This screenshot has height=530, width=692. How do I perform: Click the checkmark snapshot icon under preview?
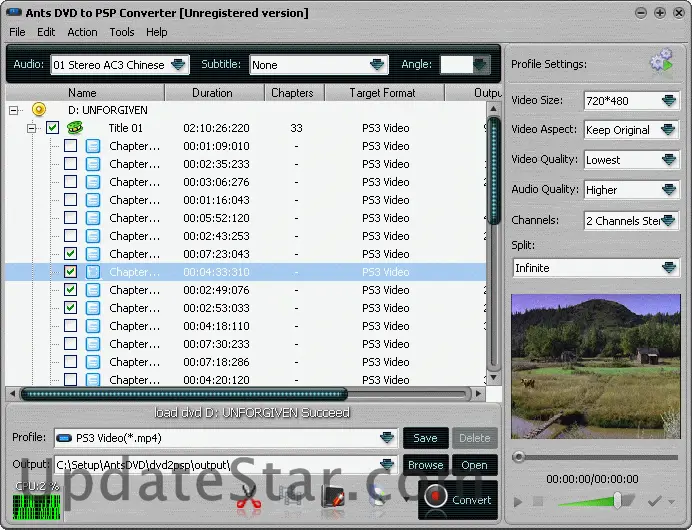(655, 500)
